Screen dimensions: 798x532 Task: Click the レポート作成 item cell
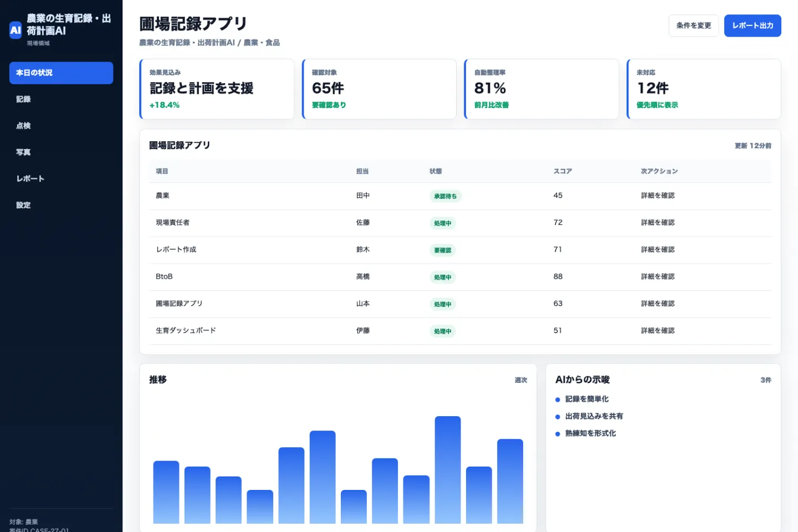click(x=176, y=250)
